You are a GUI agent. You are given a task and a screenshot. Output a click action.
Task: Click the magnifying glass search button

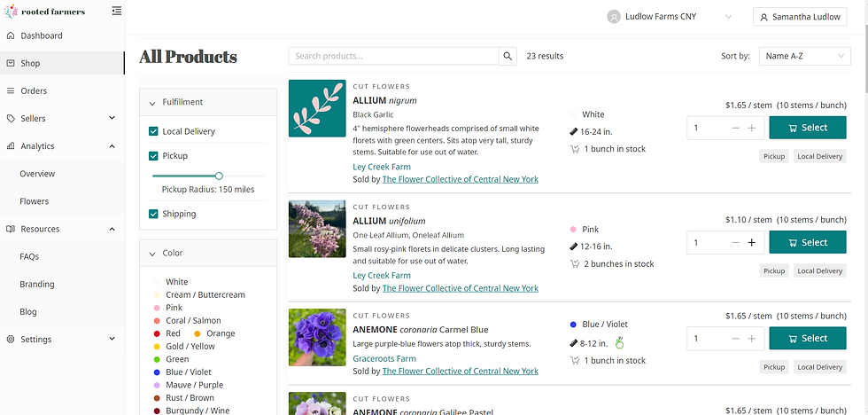click(x=508, y=56)
